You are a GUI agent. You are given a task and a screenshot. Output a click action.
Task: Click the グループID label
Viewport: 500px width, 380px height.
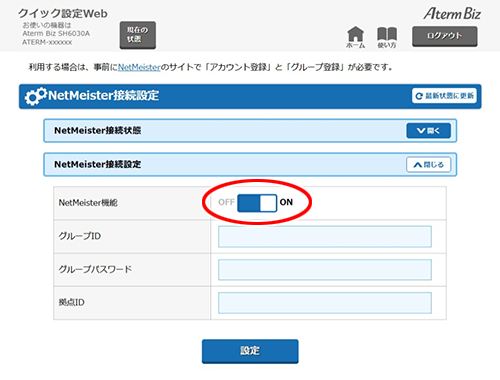click(x=80, y=236)
